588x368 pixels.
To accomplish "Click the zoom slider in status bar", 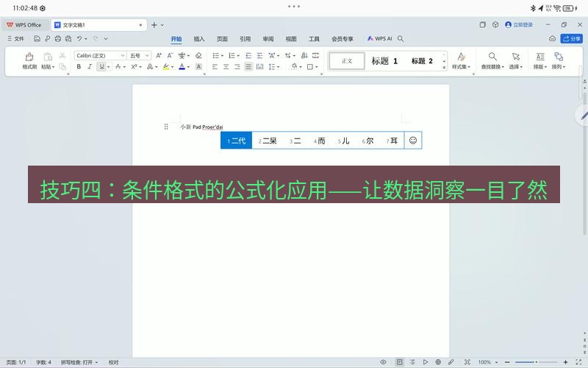I will click(x=536, y=362).
